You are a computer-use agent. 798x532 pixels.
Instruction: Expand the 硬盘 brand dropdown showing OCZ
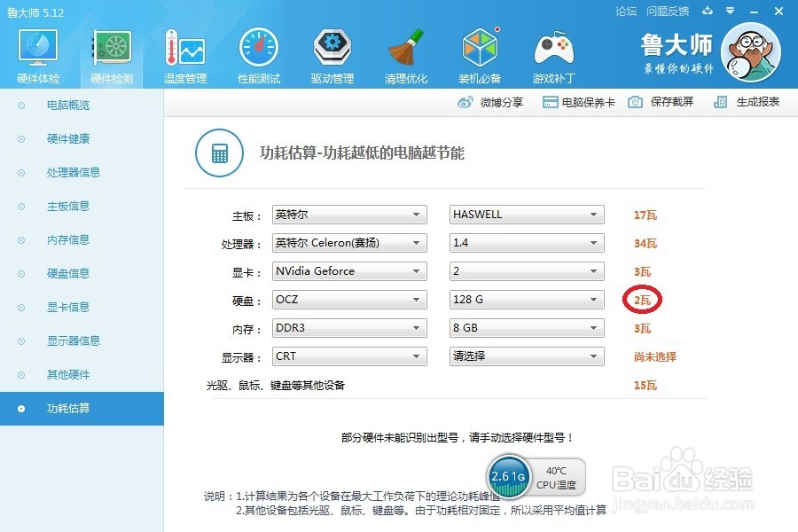pos(349,300)
